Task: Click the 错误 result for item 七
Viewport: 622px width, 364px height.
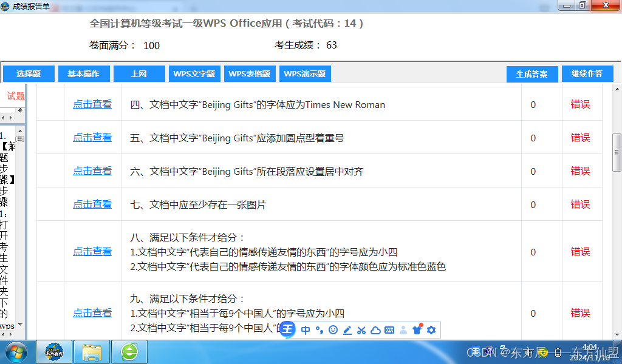Action: tap(580, 204)
